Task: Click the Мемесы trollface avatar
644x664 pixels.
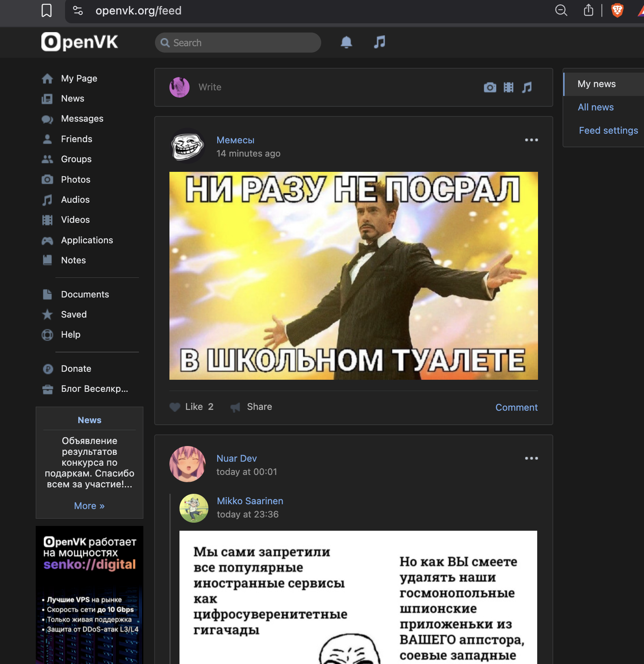Action: pos(187,146)
